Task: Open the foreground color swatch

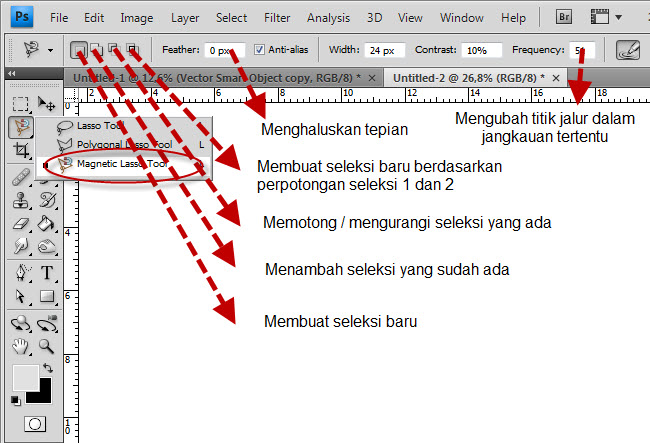Action: (26, 378)
